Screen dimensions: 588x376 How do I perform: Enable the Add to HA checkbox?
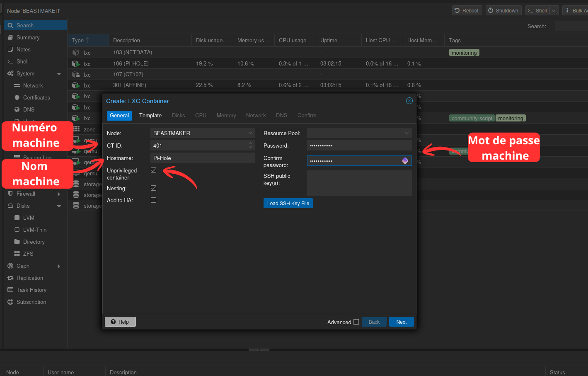click(153, 200)
